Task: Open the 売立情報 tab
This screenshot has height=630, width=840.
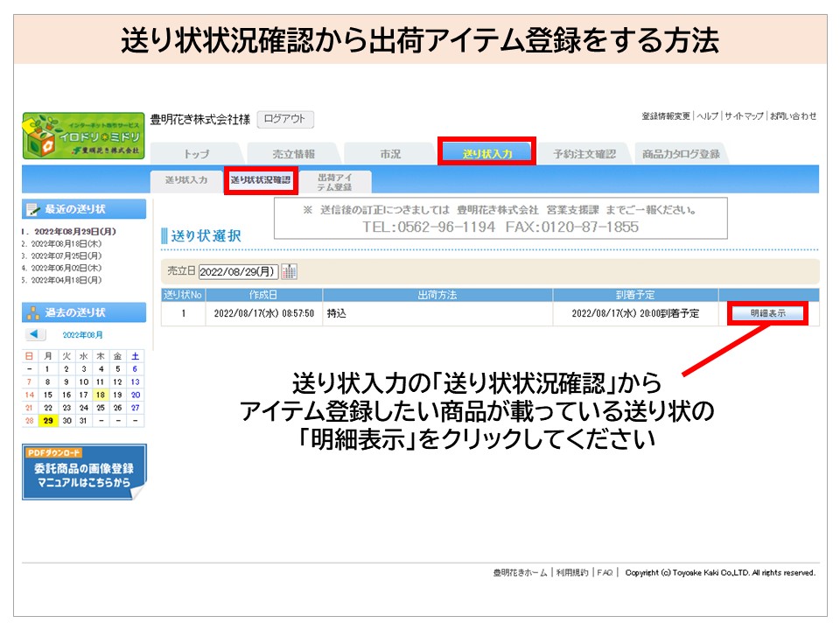Action: tap(293, 154)
